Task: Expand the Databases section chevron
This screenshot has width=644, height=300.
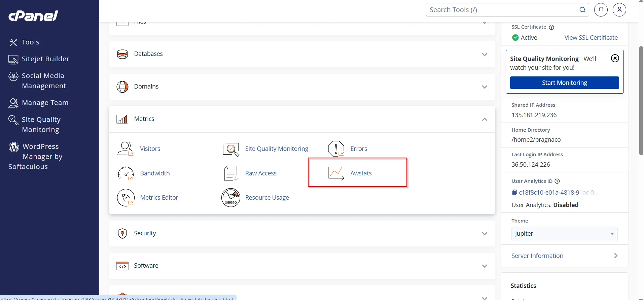Action: (x=485, y=55)
